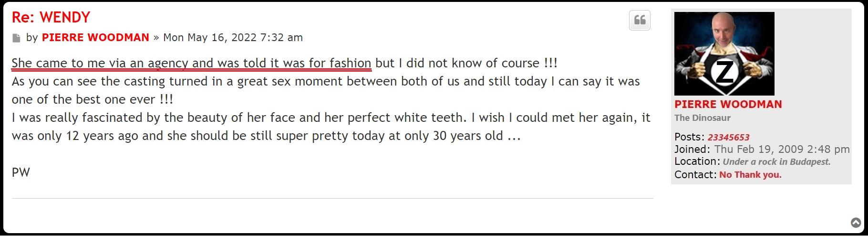
Task: Click the "PW" signature text
Action: (x=21, y=172)
